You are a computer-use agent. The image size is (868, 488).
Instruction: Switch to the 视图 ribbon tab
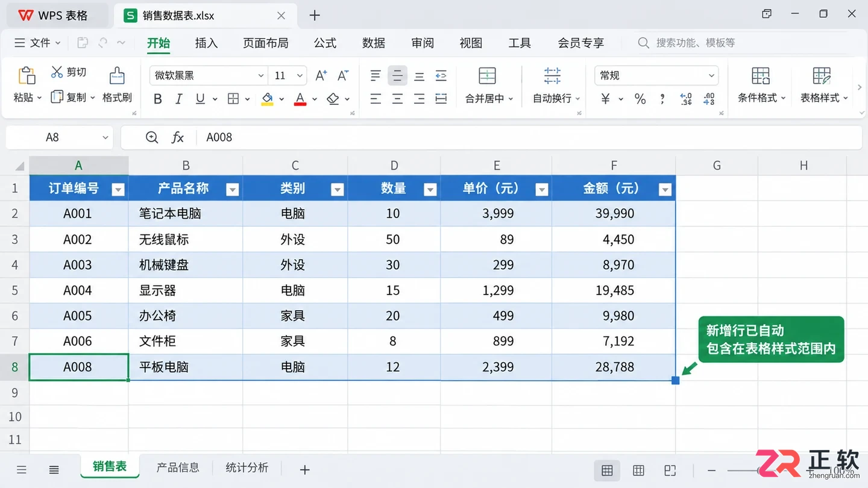coord(471,43)
